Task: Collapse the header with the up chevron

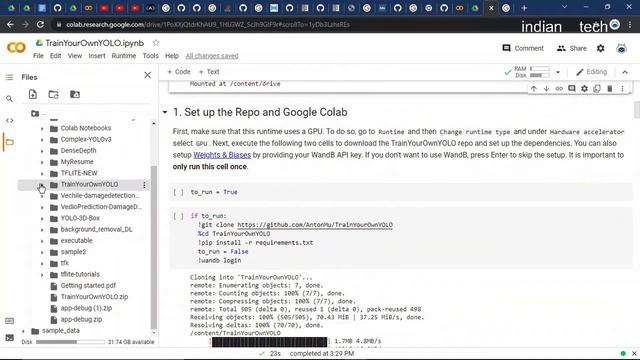Action: pyautogui.click(x=625, y=72)
